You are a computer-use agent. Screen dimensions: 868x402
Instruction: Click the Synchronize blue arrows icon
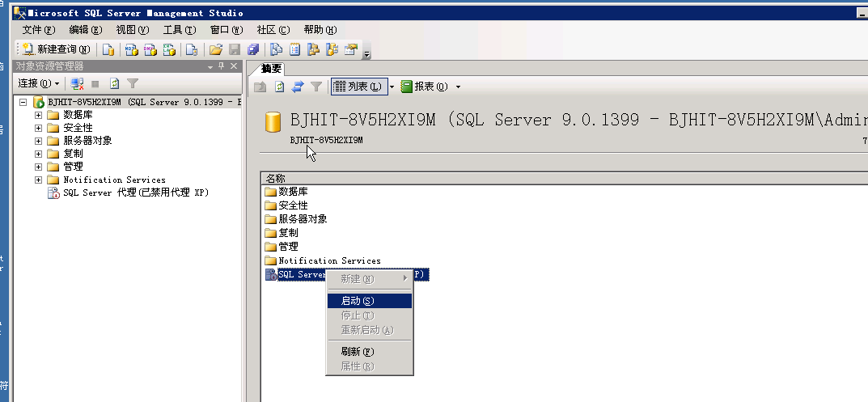[298, 87]
